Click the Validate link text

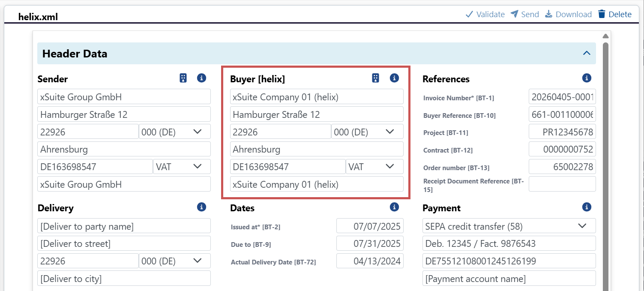[491, 14]
